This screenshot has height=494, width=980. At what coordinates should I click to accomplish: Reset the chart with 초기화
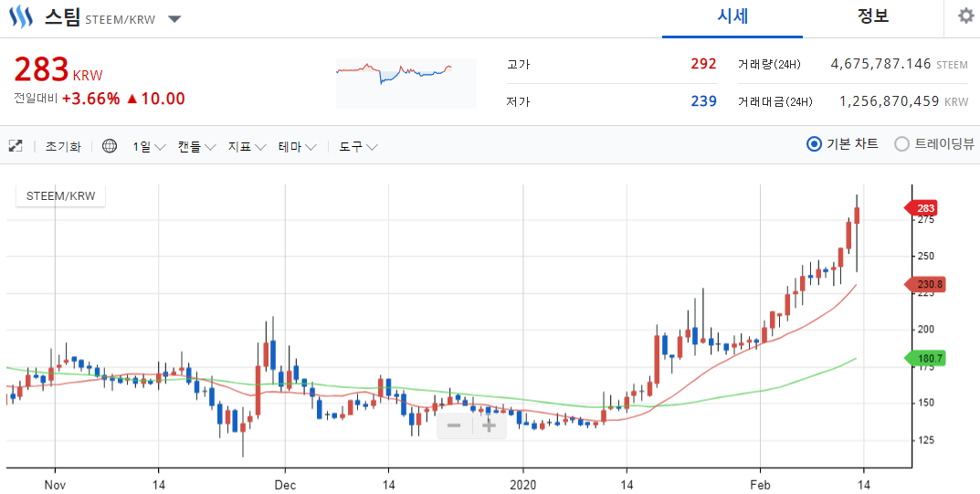(x=62, y=147)
